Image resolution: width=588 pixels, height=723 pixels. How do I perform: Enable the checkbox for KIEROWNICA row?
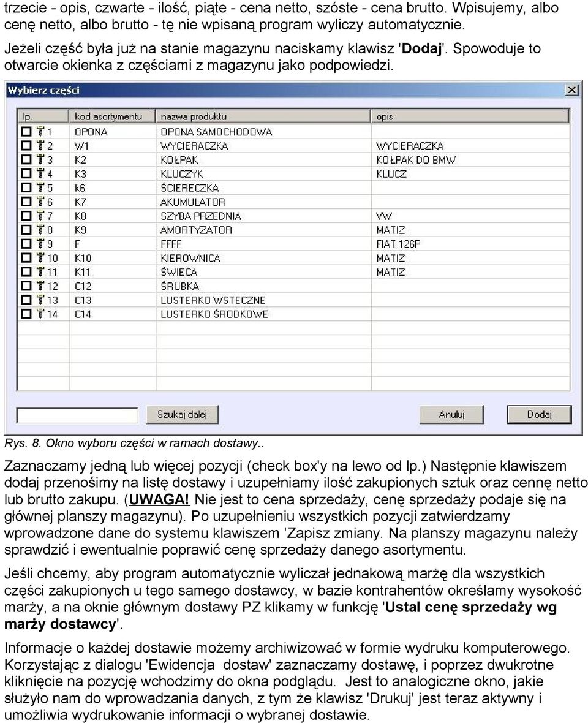26,258
